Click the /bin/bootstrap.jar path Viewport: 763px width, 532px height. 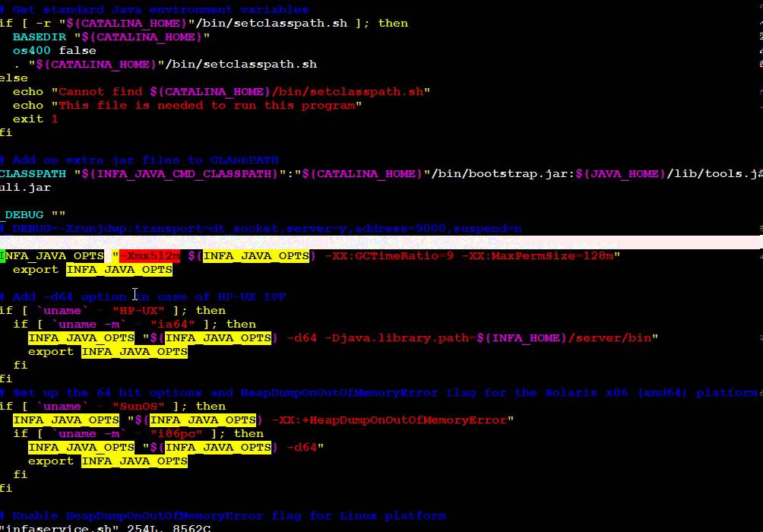click(503, 174)
